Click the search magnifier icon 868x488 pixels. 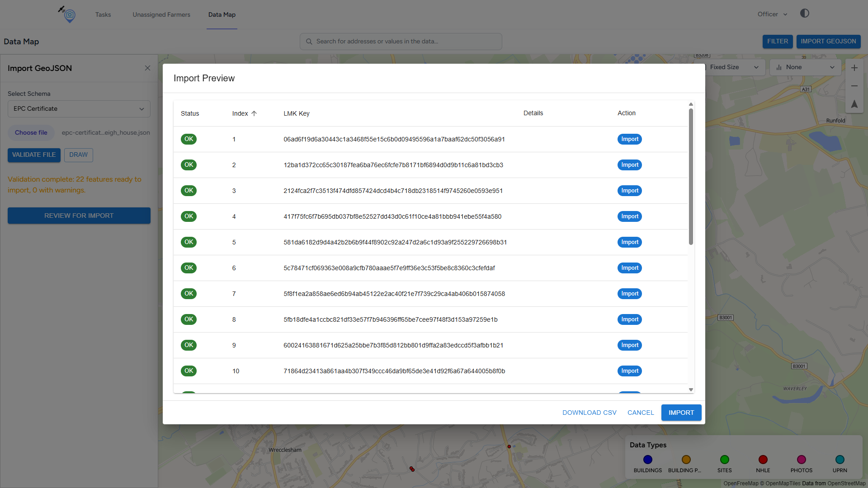pos(309,42)
